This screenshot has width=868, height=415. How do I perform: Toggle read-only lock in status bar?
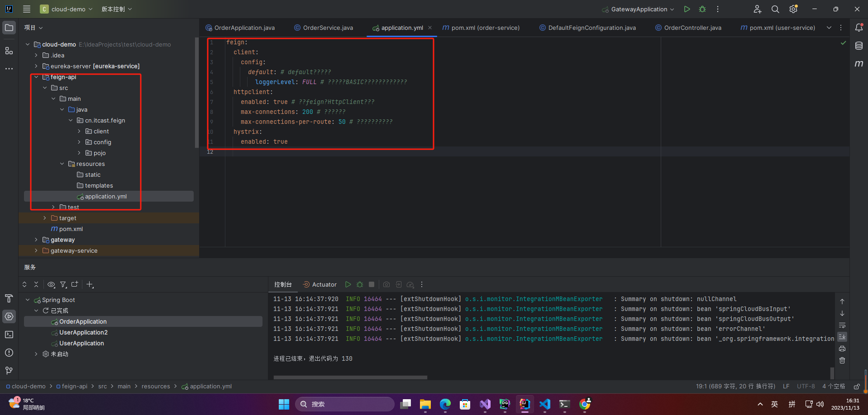(x=857, y=387)
